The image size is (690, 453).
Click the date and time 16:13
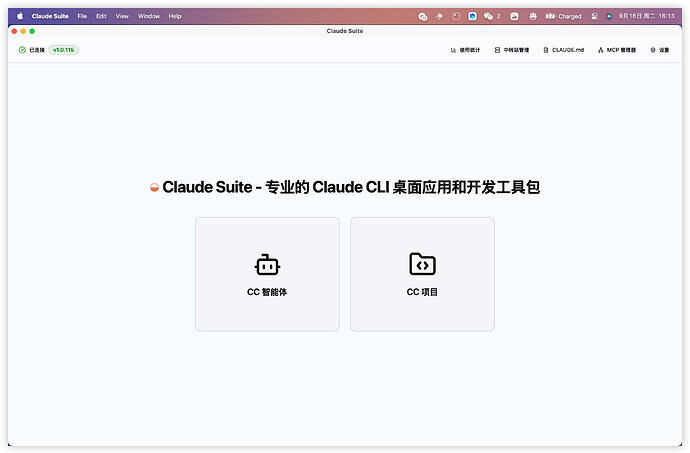tap(646, 16)
